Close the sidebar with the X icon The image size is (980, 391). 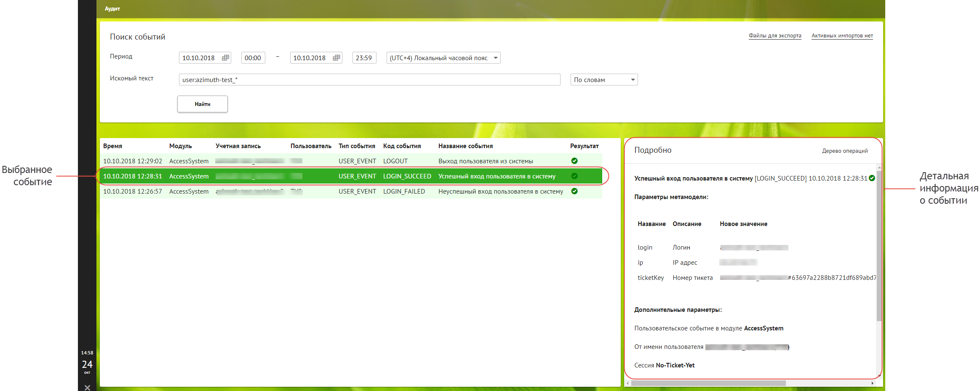[x=87, y=387]
